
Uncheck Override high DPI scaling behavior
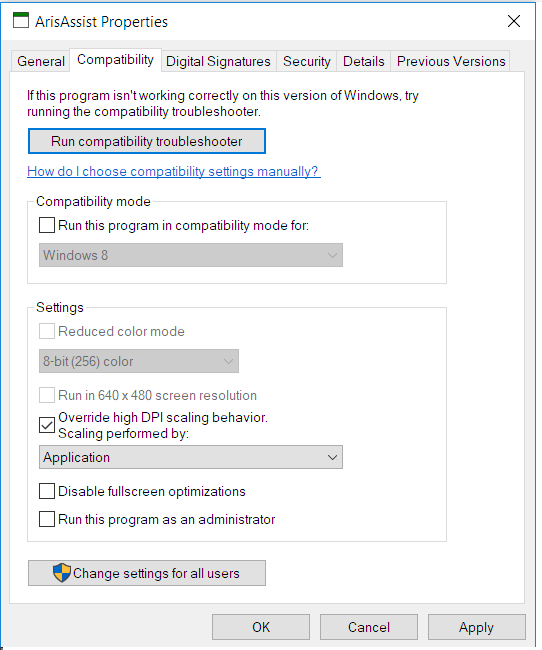[x=47, y=425]
